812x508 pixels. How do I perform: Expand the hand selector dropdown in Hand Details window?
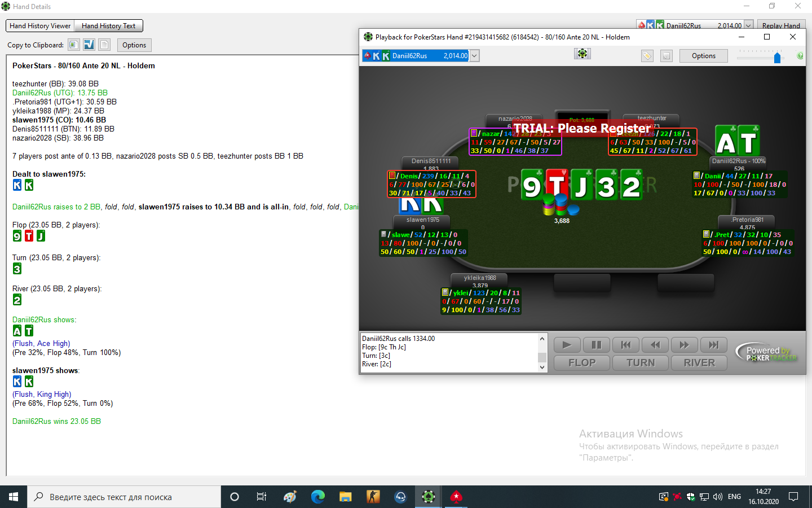[748, 25]
